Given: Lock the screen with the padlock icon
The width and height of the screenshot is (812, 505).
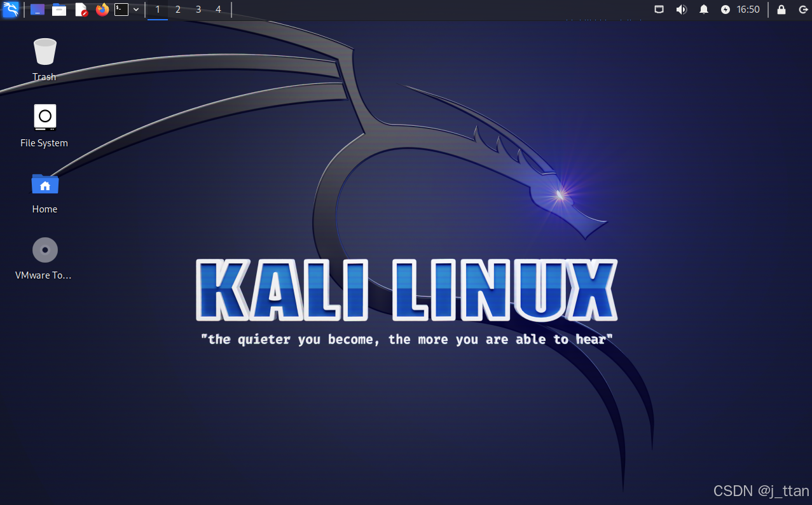Looking at the screenshot, I should 781,9.
